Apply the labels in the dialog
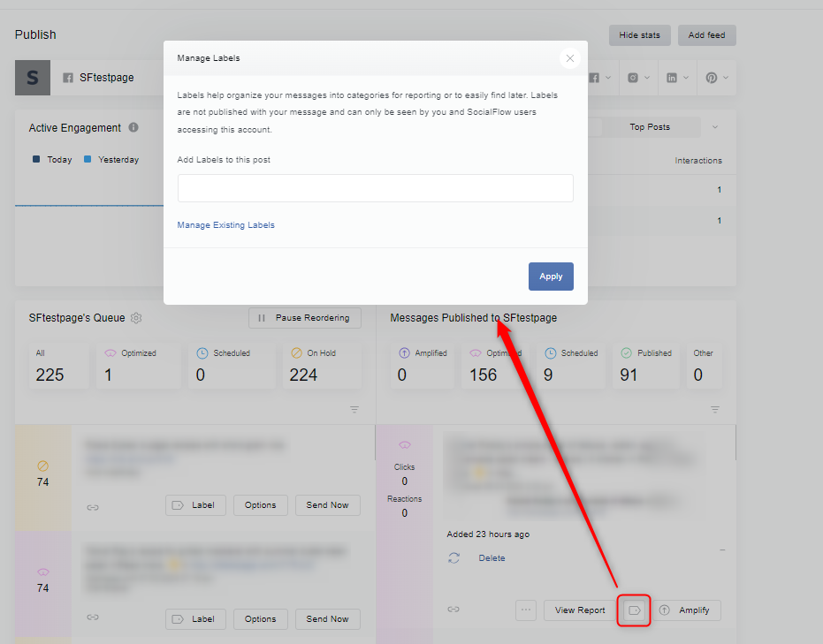This screenshot has width=823, height=644. [x=551, y=277]
